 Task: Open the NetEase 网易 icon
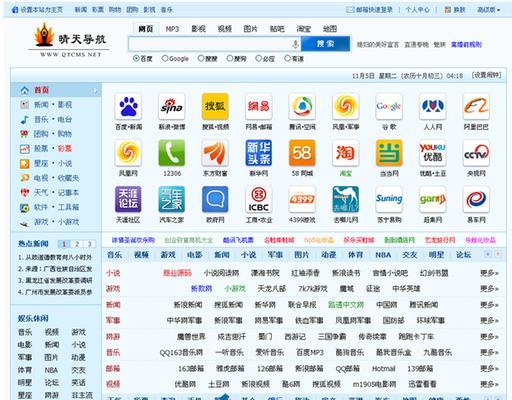tap(259, 106)
